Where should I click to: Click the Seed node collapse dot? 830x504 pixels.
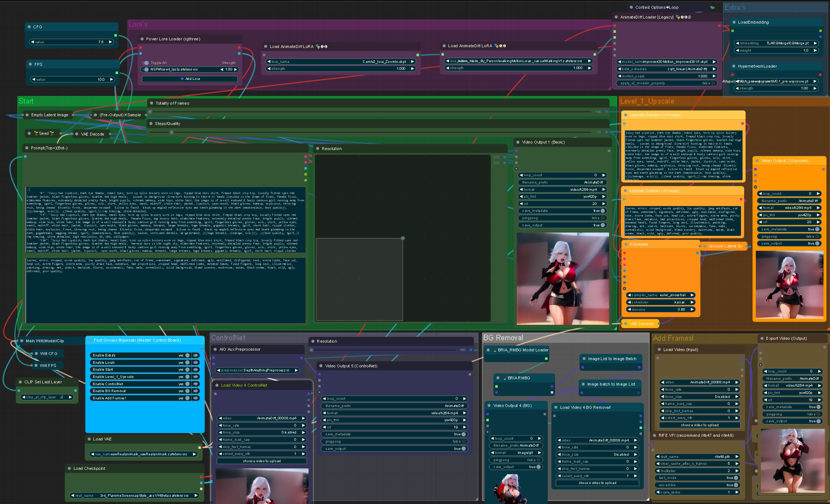[x=29, y=133]
